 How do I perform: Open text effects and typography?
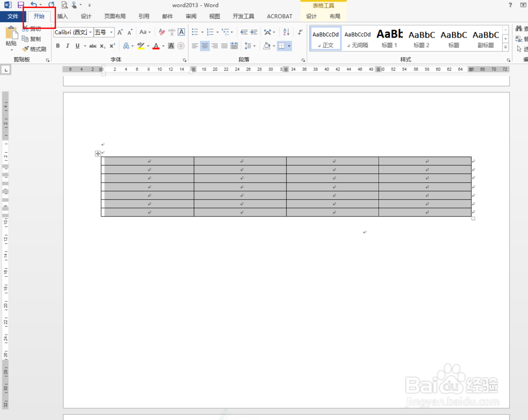point(126,46)
